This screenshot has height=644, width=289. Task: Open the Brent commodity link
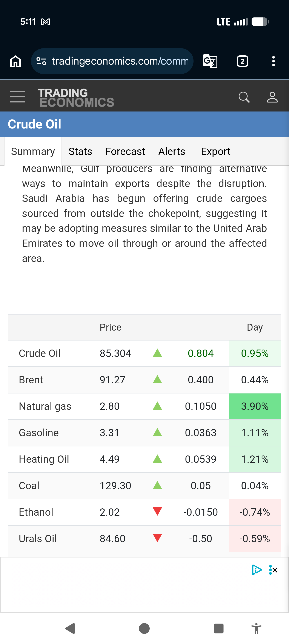pyautogui.click(x=31, y=380)
